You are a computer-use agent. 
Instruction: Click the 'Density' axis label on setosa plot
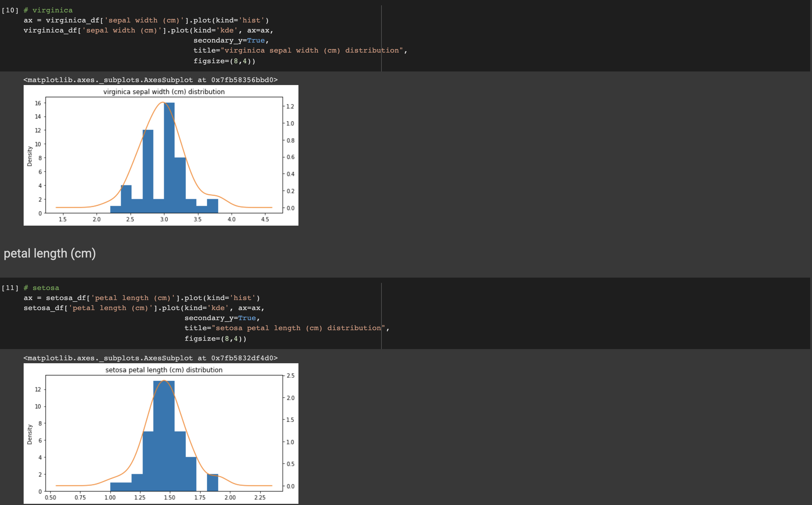tap(30, 434)
